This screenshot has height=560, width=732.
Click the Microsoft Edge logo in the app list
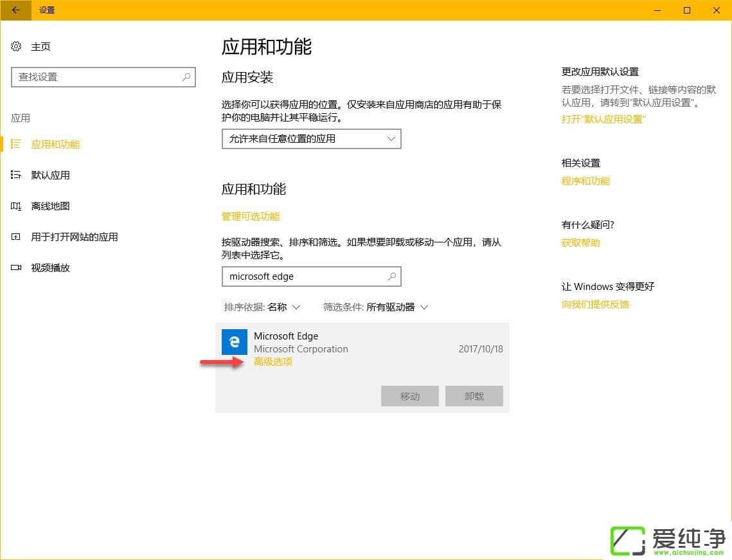coord(234,342)
